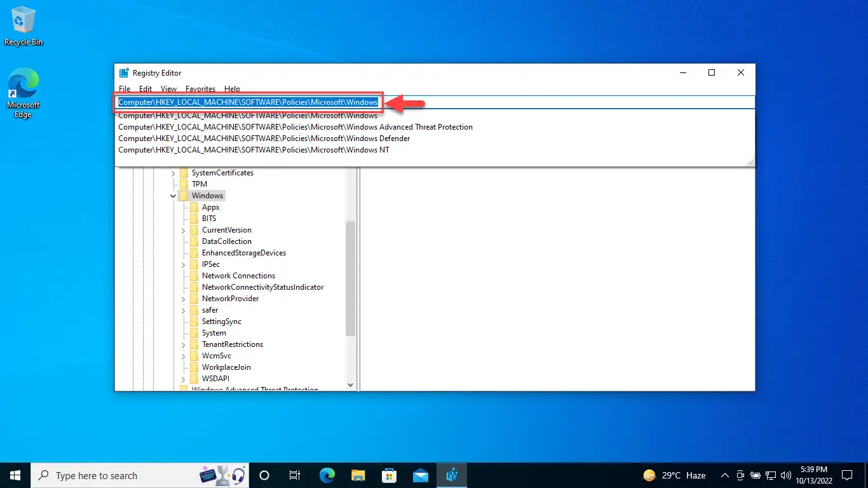Open the volume control in tray
Screen dimensions: 868x488
click(785, 475)
